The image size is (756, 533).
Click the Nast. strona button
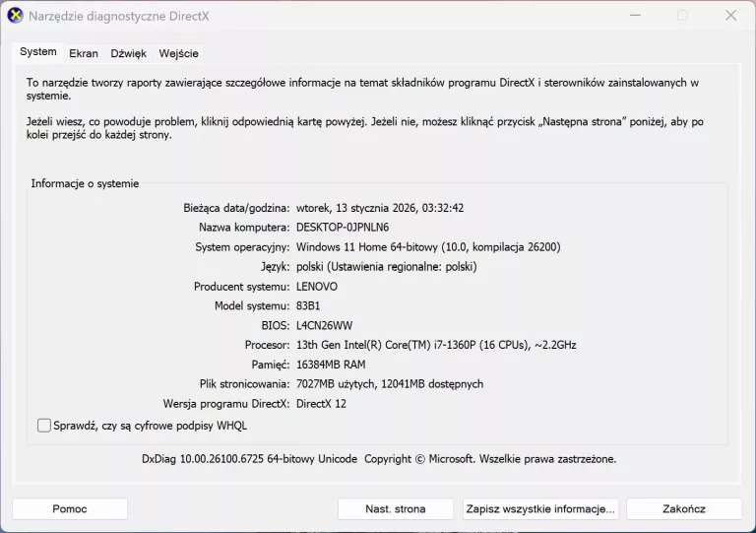pos(396,509)
